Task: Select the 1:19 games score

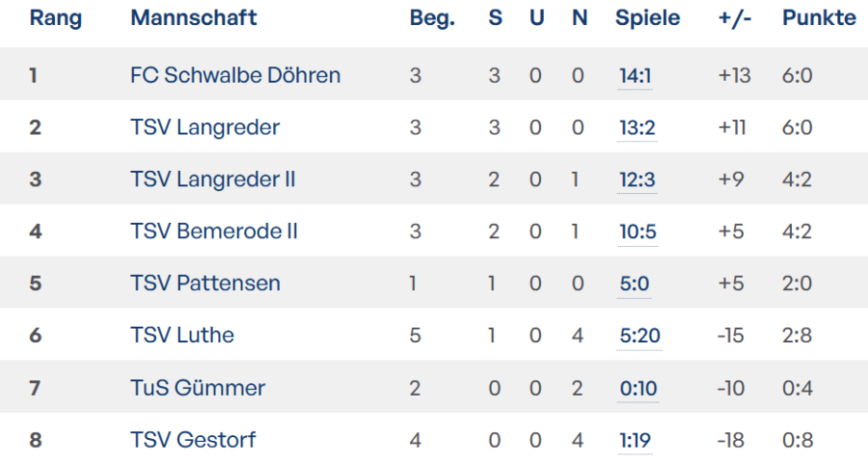Action: (x=635, y=440)
